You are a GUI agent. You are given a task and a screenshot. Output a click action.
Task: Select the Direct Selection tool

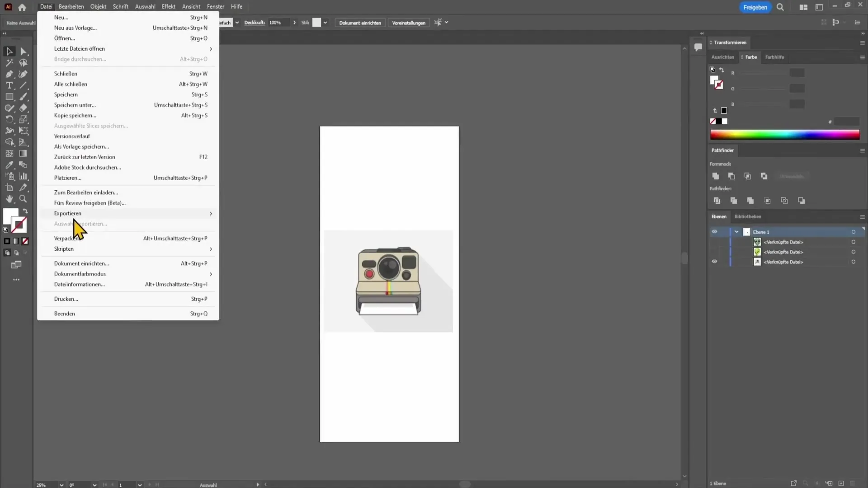(24, 52)
